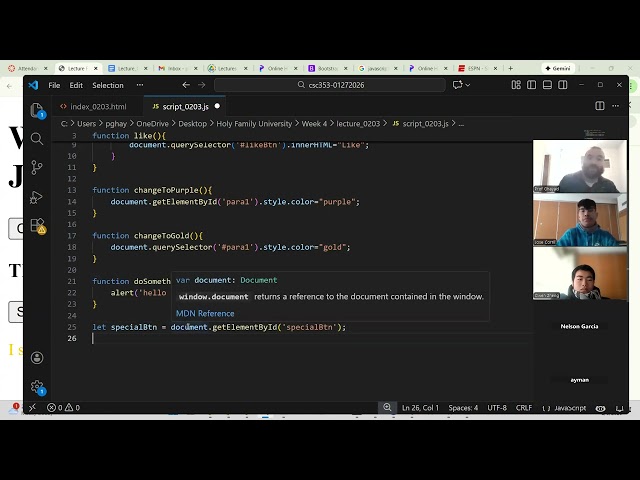This screenshot has height=480, width=640.
Task: Select the script_0203.js editor tab
Action: (185, 107)
